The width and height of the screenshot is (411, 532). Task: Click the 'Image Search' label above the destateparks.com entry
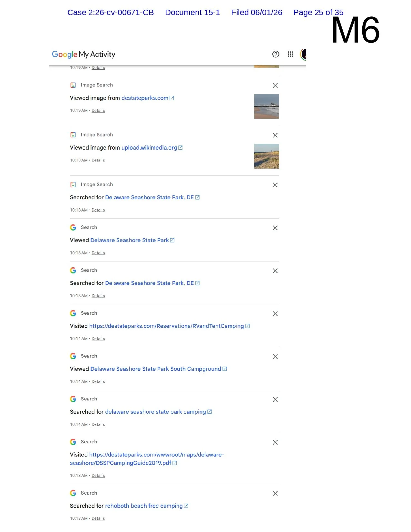click(x=97, y=85)
